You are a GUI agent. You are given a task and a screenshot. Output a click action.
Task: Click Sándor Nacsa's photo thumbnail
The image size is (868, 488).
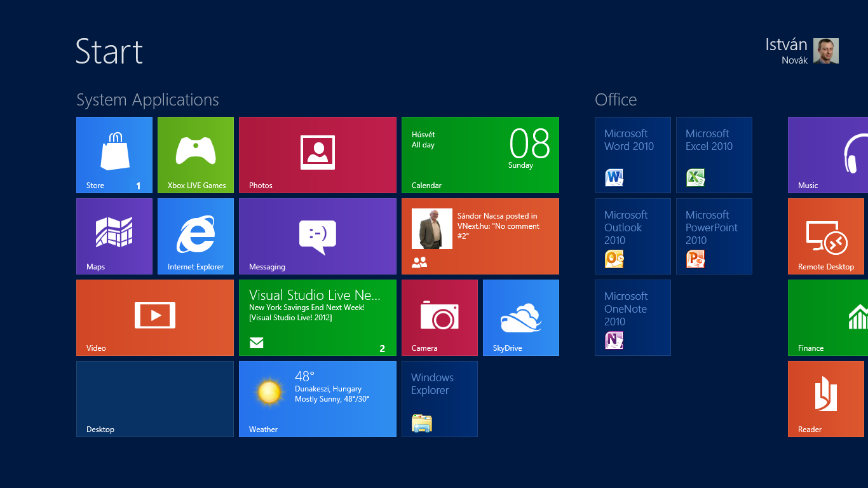pyautogui.click(x=432, y=229)
